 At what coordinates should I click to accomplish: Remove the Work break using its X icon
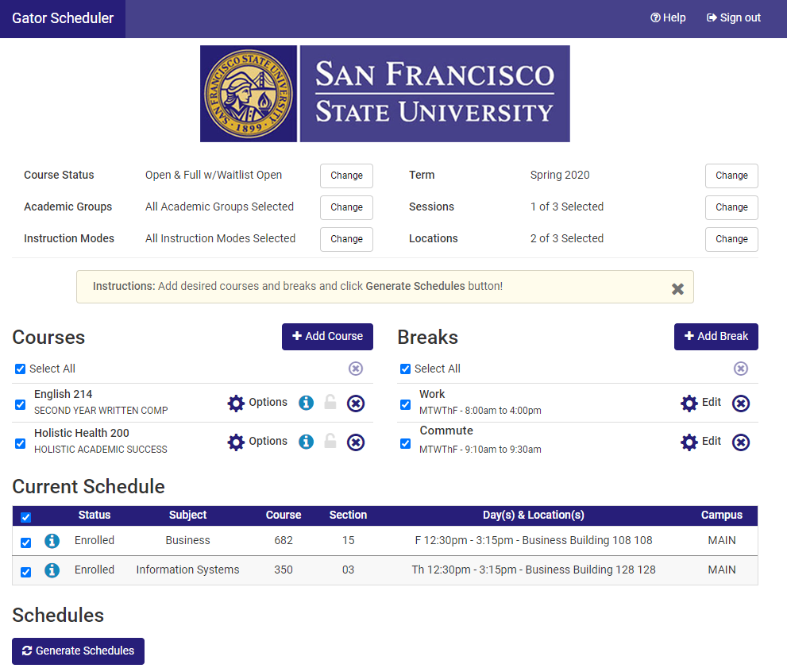(x=741, y=403)
